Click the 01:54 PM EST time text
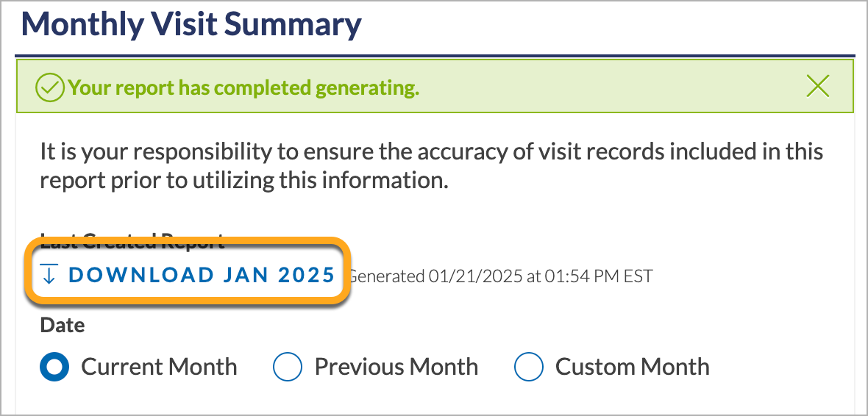Screen dimensions: 868x416 click(599, 276)
